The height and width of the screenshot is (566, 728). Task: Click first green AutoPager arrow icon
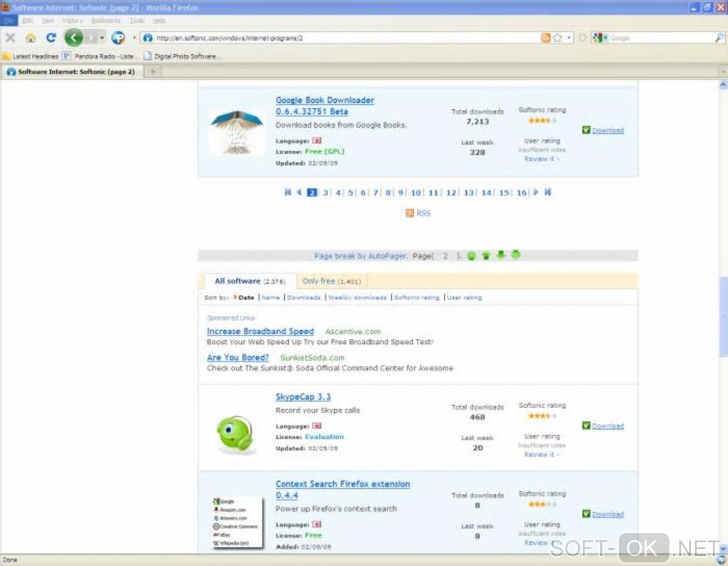[x=471, y=256]
